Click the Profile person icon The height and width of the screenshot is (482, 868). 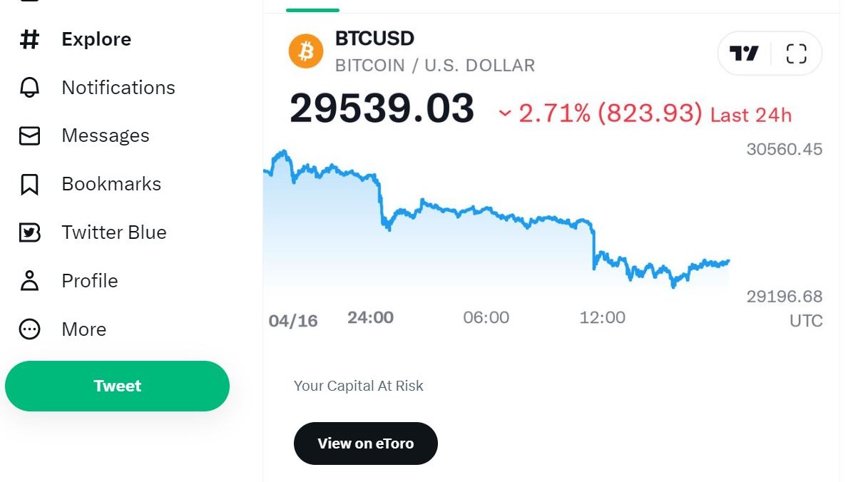(x=29, y=281)
